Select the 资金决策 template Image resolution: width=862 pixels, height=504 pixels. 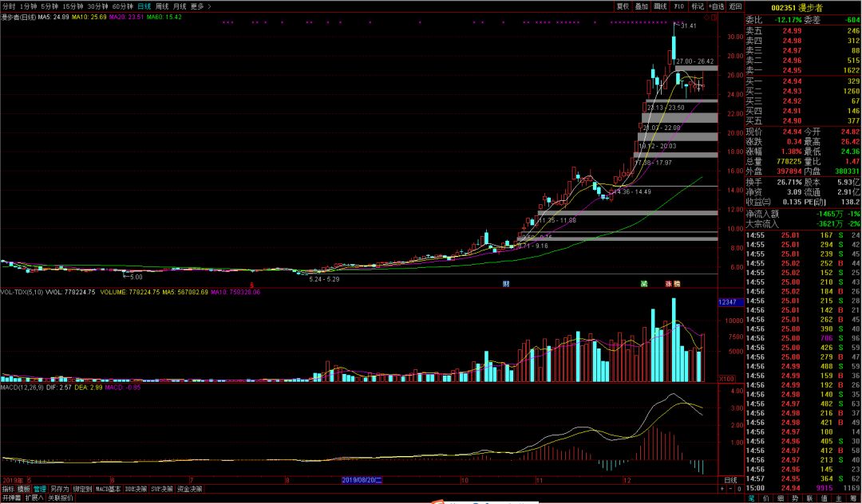[190, 489]
